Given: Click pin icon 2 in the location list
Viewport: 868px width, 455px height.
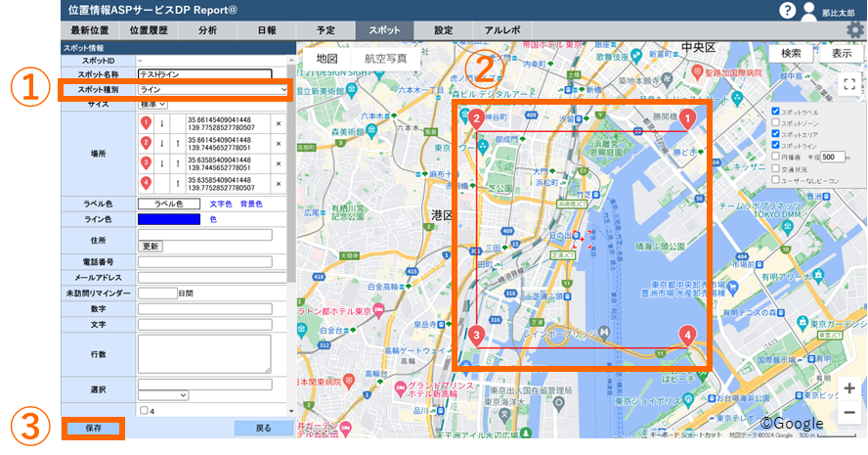Looking at the screenshot, I should 146,143.
